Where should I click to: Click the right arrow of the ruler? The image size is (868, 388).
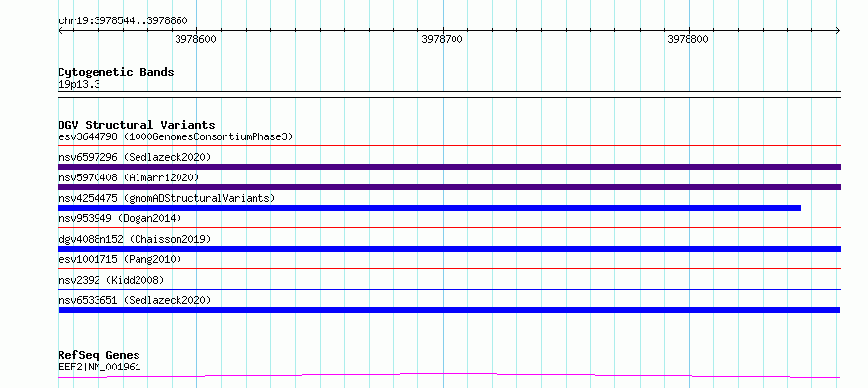click(837, 30)
